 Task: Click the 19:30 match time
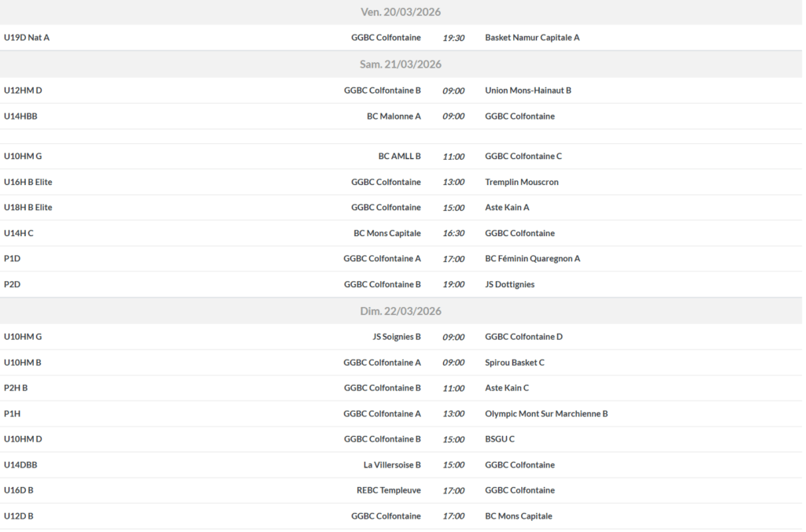[x=453, y=38]
